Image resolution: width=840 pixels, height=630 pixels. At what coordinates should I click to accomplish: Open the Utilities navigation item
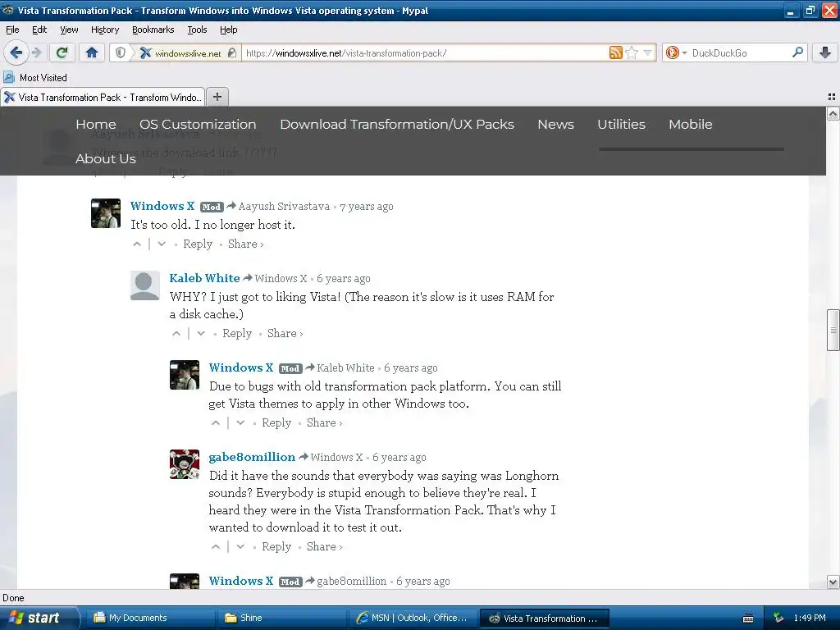click(622, 125)
